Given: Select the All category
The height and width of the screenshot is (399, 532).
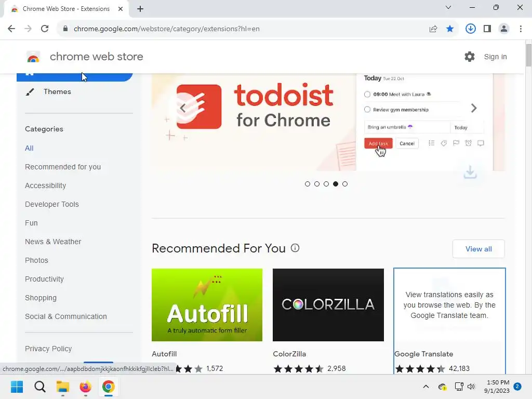Looking at the screenshot, I should click(29, 148).
